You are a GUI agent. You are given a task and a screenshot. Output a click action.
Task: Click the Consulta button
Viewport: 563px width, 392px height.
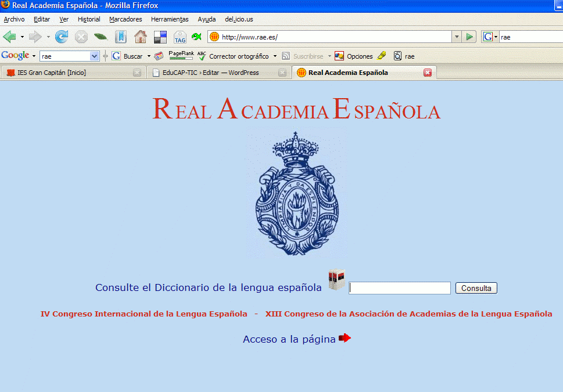click(476, 288)
